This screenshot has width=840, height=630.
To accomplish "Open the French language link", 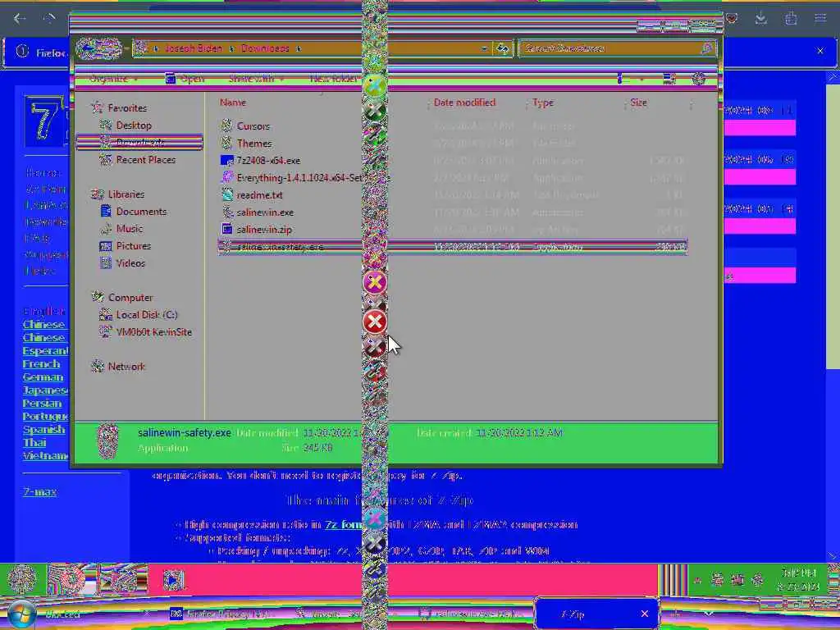I will click(41, 364).
